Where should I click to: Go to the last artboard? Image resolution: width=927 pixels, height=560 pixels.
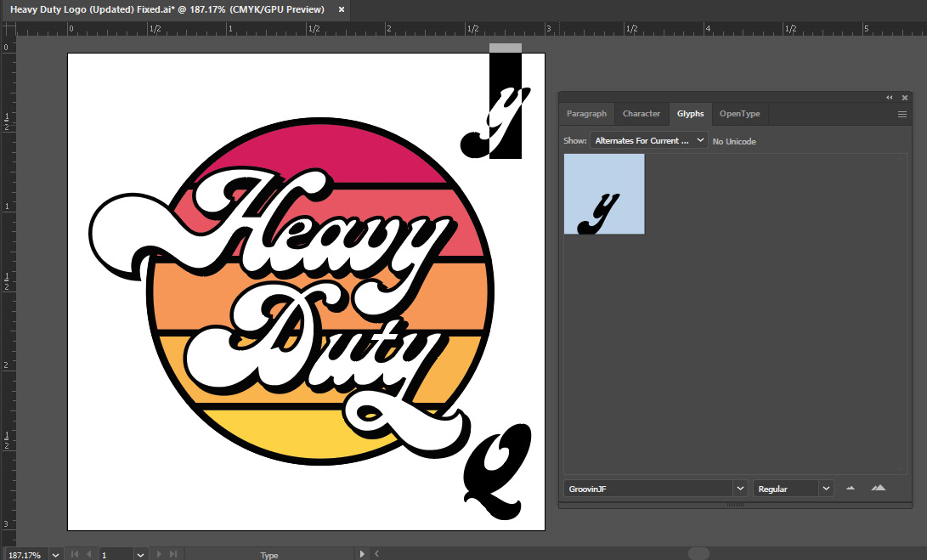click(x=173, y=554)
